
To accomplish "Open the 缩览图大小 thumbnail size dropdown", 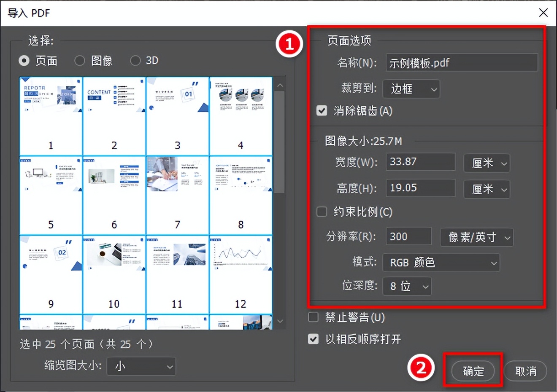I will click(141, 366).
